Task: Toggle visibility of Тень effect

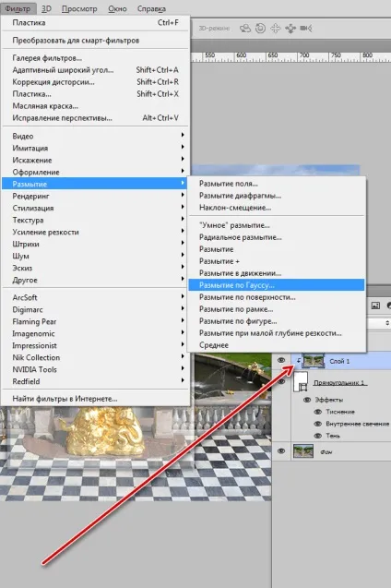Action: pyautogui.click(x=318, y=436)
